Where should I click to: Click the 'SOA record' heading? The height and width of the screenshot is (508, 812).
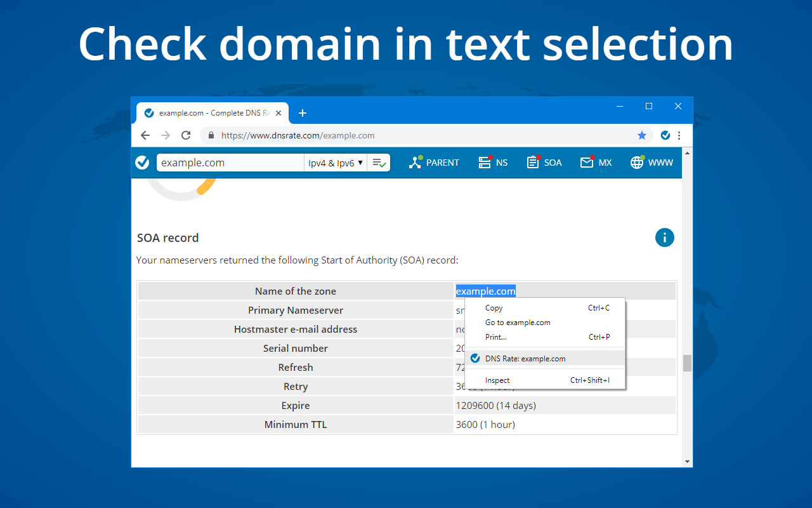coord(168,237)
